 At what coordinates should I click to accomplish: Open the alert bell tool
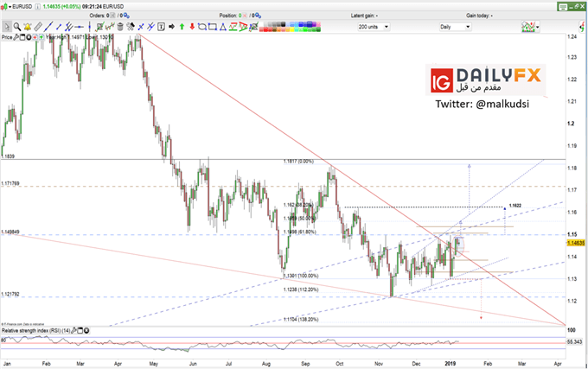click(x=28, y=27)
